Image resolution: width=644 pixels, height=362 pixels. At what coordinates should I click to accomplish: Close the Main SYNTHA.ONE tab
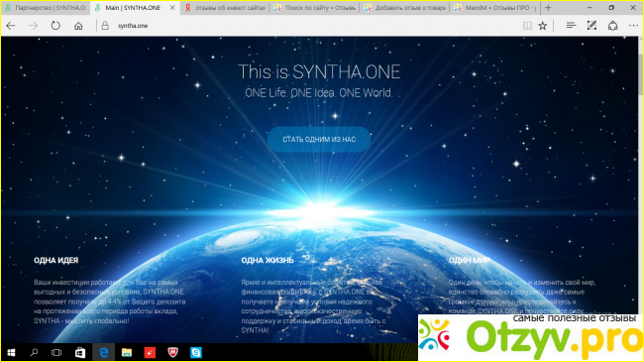click(x=172, y=8)
